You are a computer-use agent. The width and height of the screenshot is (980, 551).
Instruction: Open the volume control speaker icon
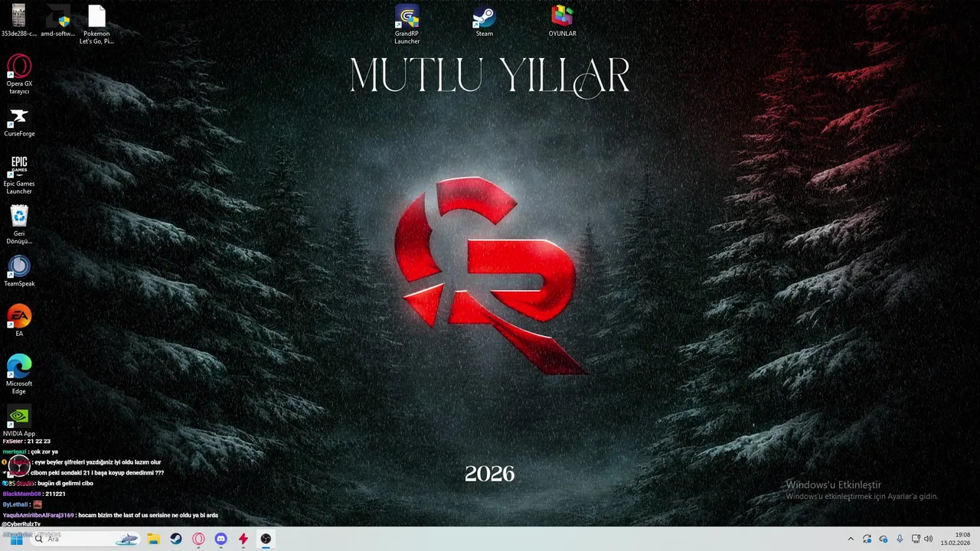929,539
